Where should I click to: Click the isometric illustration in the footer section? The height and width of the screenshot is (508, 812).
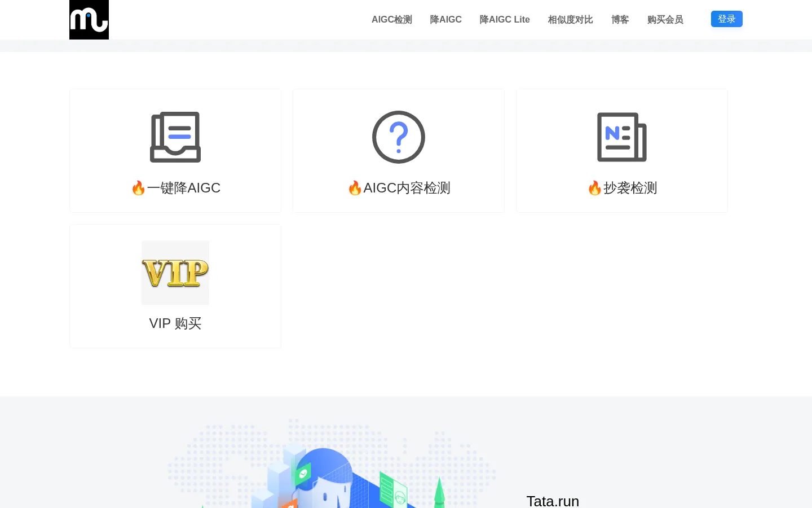[332, 463]
